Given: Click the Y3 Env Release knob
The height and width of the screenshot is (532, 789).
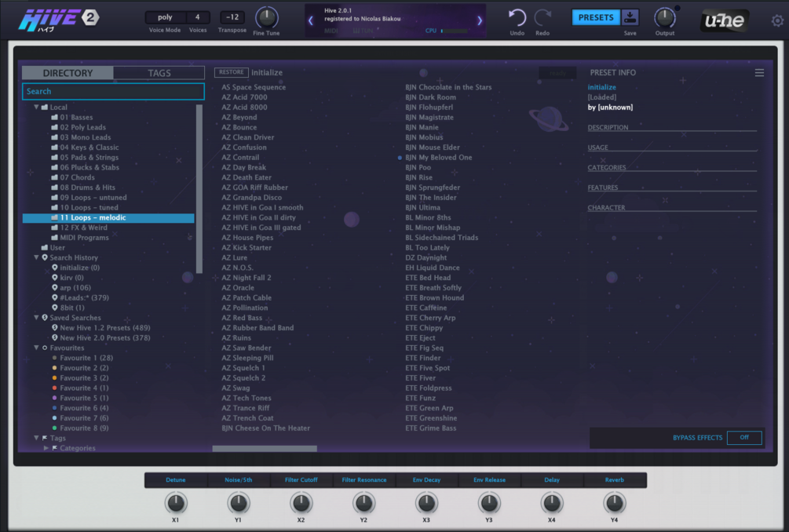Looking at the screenshot, I should 488,502.
